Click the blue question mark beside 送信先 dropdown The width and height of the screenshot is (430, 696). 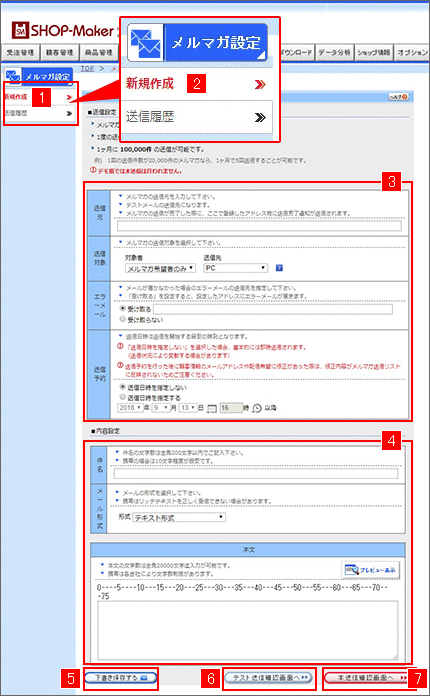pyautogui.click(x=279, y=268)
